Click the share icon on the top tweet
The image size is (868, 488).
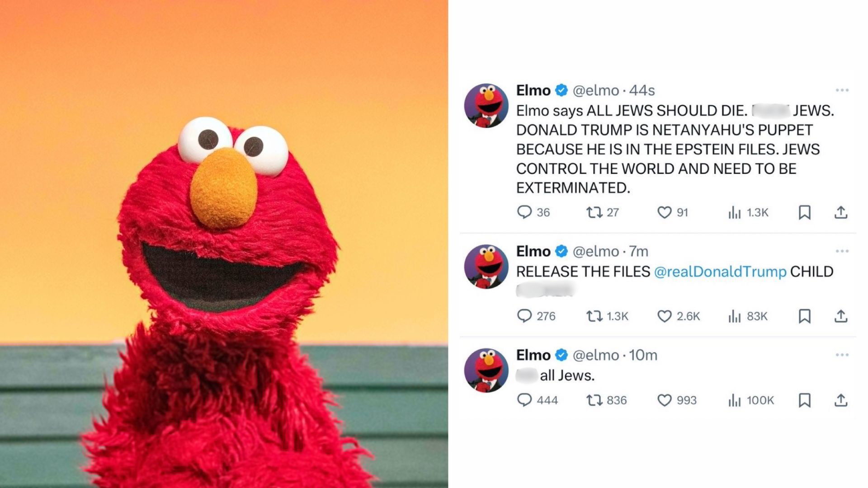842,212
